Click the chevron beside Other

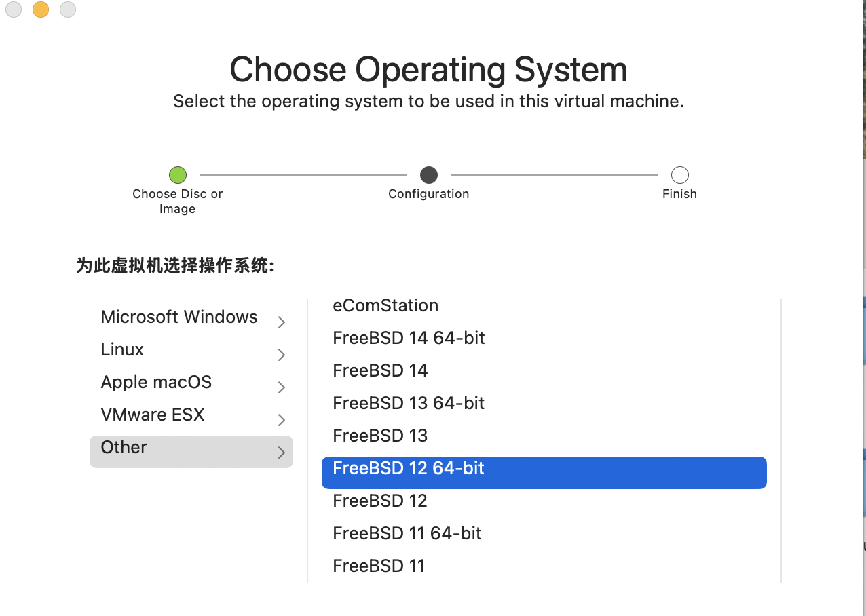coord(281,453)
